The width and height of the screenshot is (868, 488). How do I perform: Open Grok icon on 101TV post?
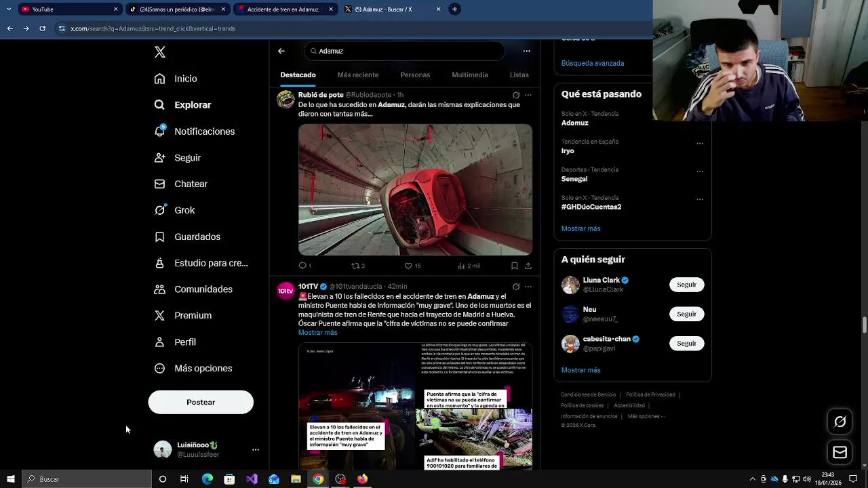[x=516, y=287]
